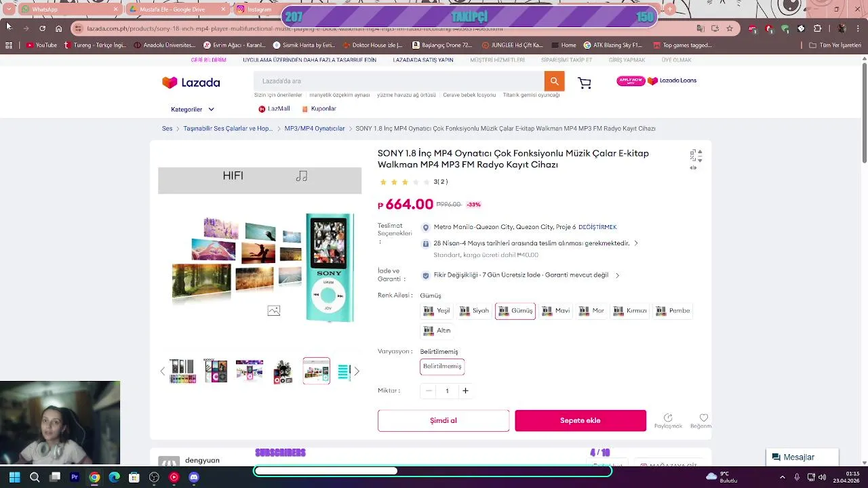Open the Chrome extensions puzzle icon

(817, 28)
